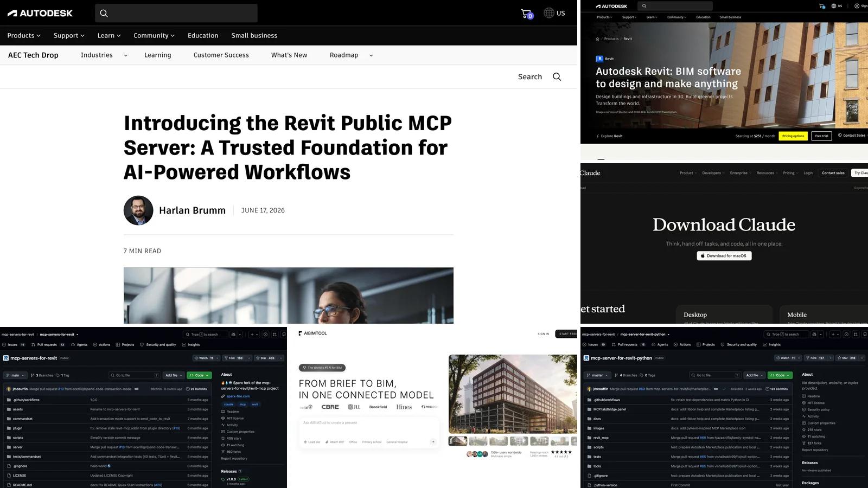868x488 pixels.
Task: Click the AIBIMTOOL logo
Action: tap(313, 333)
